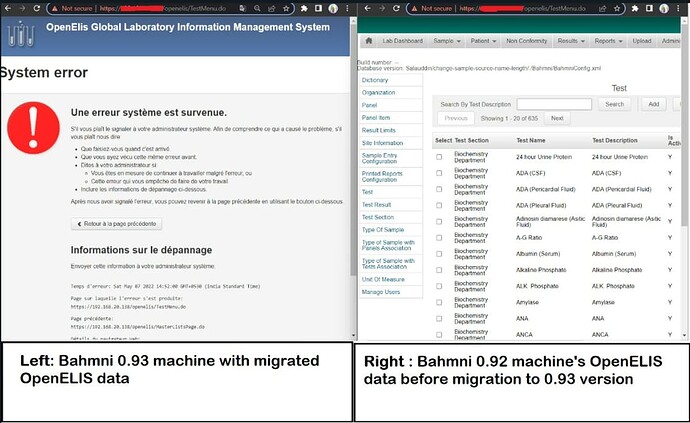690x423 pixels.
Task: Open Printed Reports Configuration in the sidebar
Action: click(x=382, y=177)
